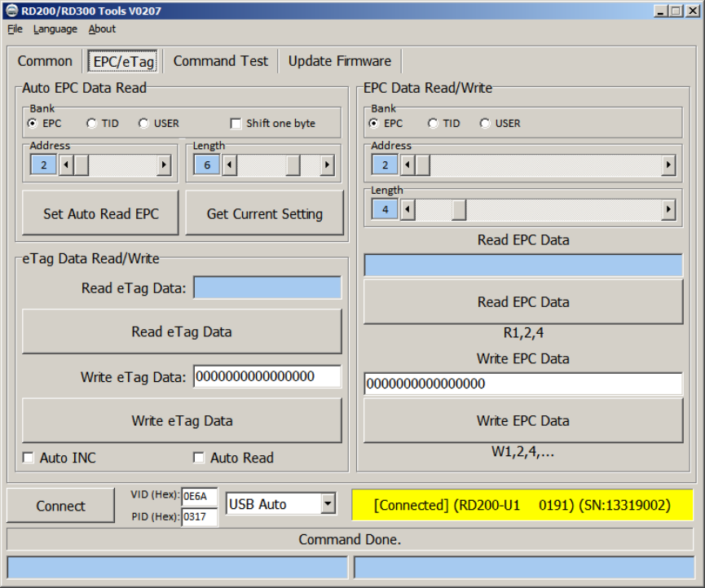
Task: Click the Connect button
Action: click(x=60, y=506)
